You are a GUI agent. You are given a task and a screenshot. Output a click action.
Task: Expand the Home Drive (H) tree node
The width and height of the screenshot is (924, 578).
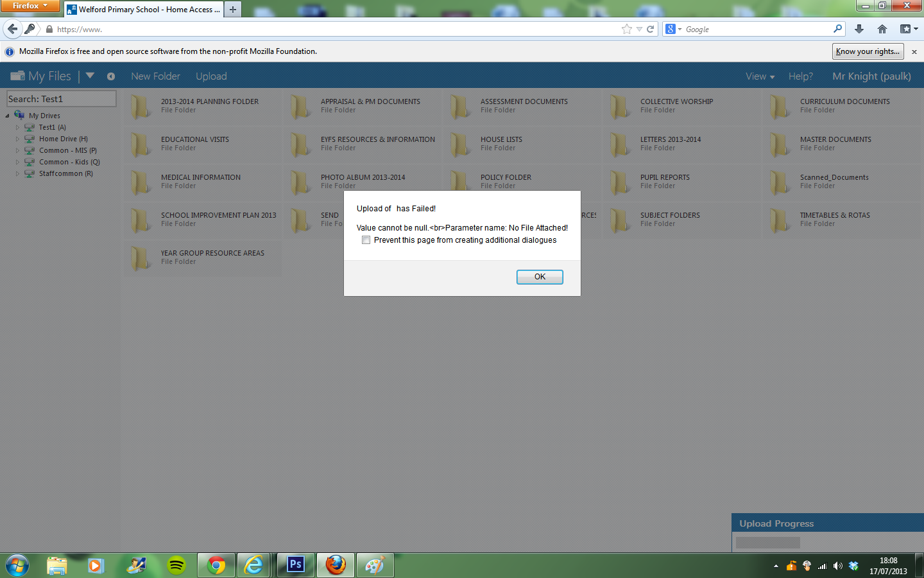click(x=17, y=138)
